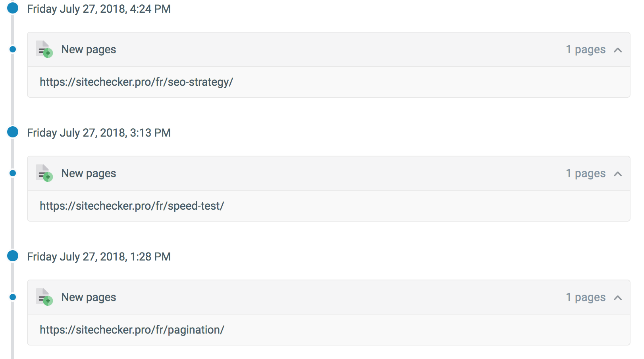The height and width of the screenshot is (359, 644).
Task: Click the '1 pages' count in 4:24 PM entry
Action: click(x=586, y=50)
